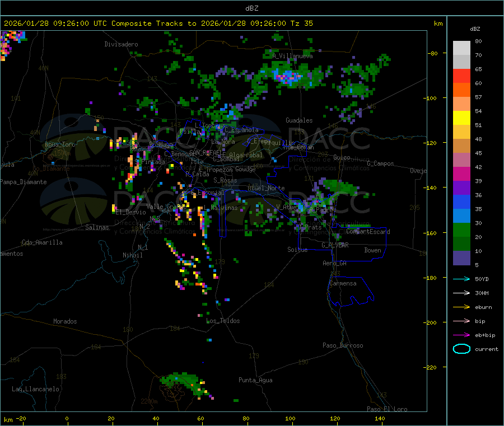This screenshot has height=426, width=504.
Task: Click the -220 km vertical axis label
Action: tap(431, 367)
